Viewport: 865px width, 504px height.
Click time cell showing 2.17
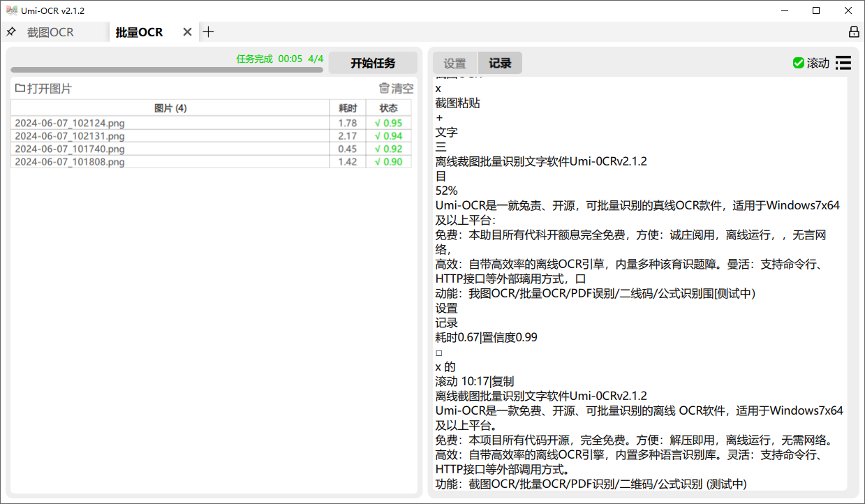click(348, 136)
